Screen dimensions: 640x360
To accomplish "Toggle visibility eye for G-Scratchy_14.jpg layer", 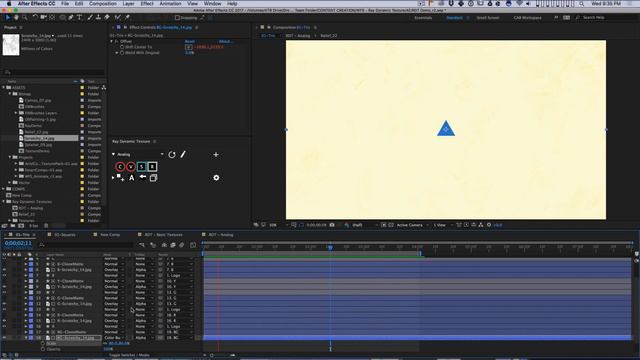I will point(4,304).
